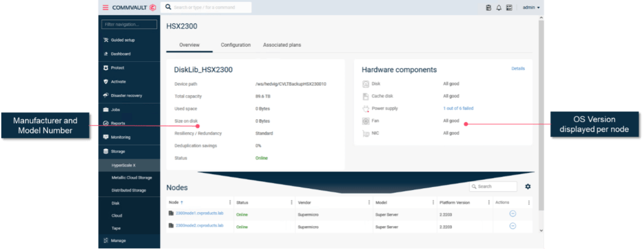Click the Jobs briefcase icon
This screenshot has height=250, width=644.
point(106,110)
